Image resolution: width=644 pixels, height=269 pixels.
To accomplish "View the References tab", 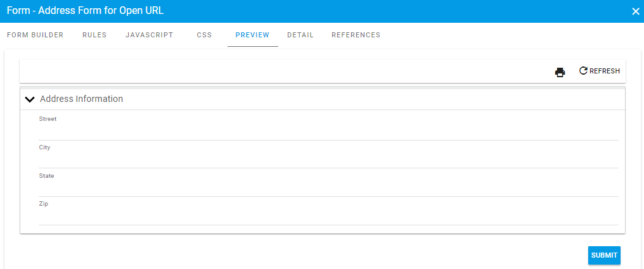I will tap(356, 35).
